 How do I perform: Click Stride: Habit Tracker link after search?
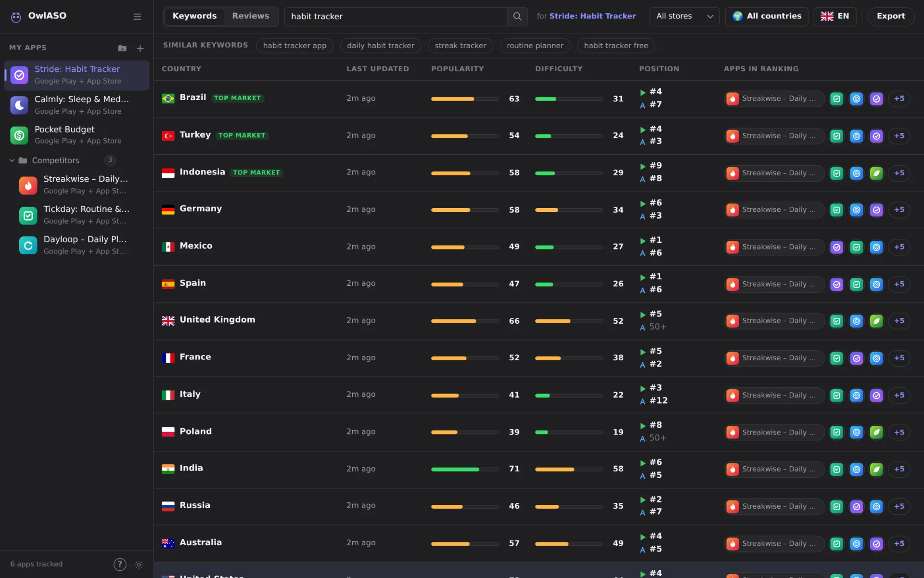(x=592, y=16)
